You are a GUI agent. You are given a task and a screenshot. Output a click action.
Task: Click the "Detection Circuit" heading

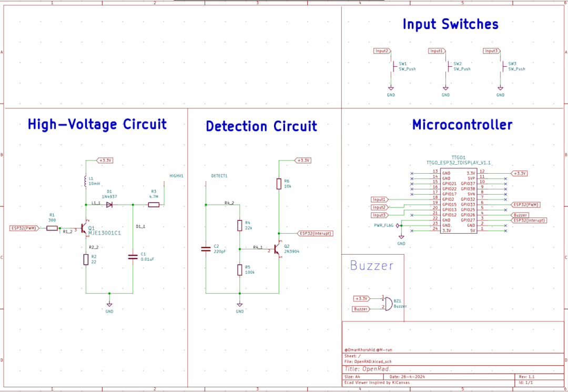click(x=261, y=126)
